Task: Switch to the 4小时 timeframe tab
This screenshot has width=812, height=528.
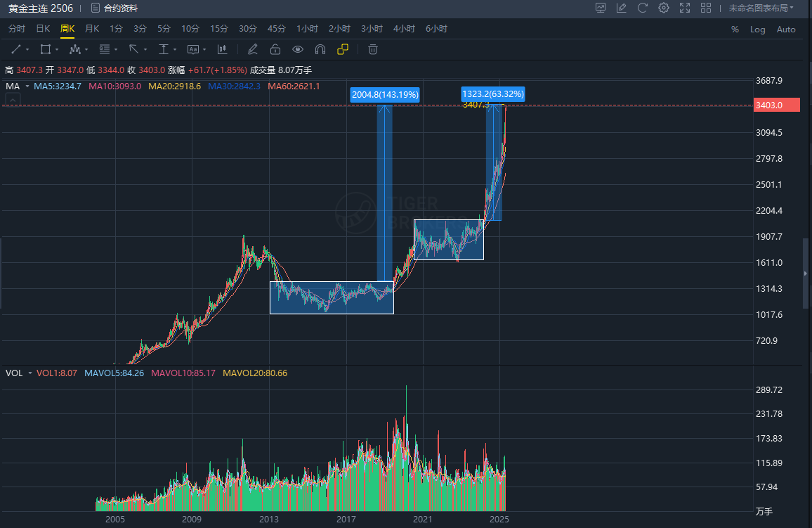Action: [404, 29]
